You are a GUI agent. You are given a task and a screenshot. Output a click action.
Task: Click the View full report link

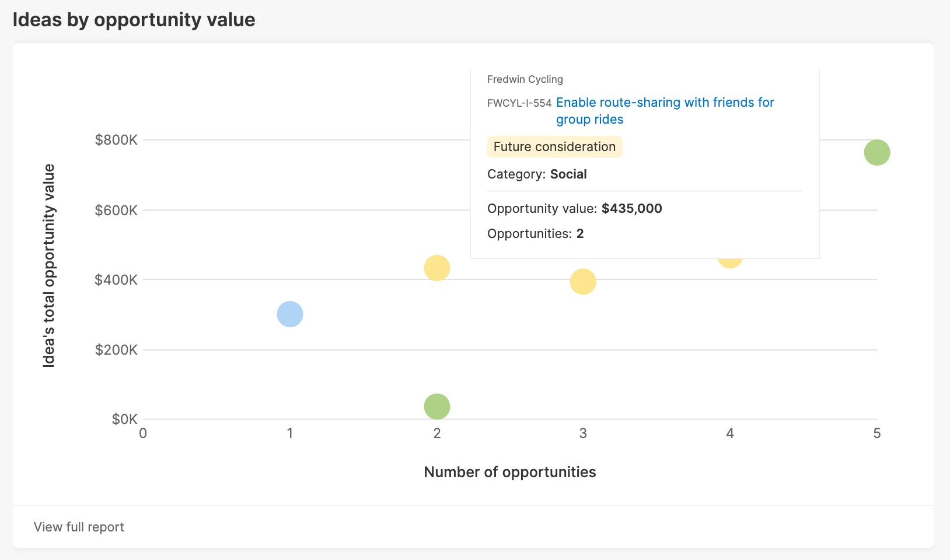(79, 527)
